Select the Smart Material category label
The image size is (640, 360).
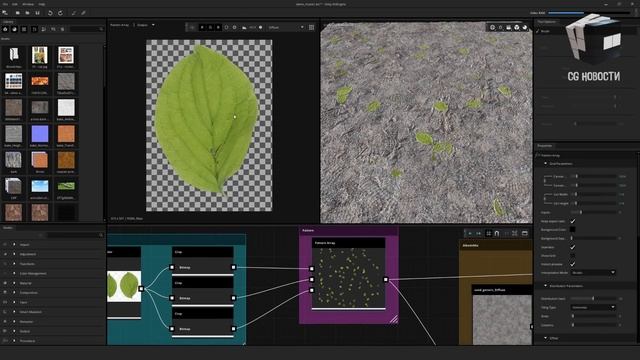coord(31,312)
